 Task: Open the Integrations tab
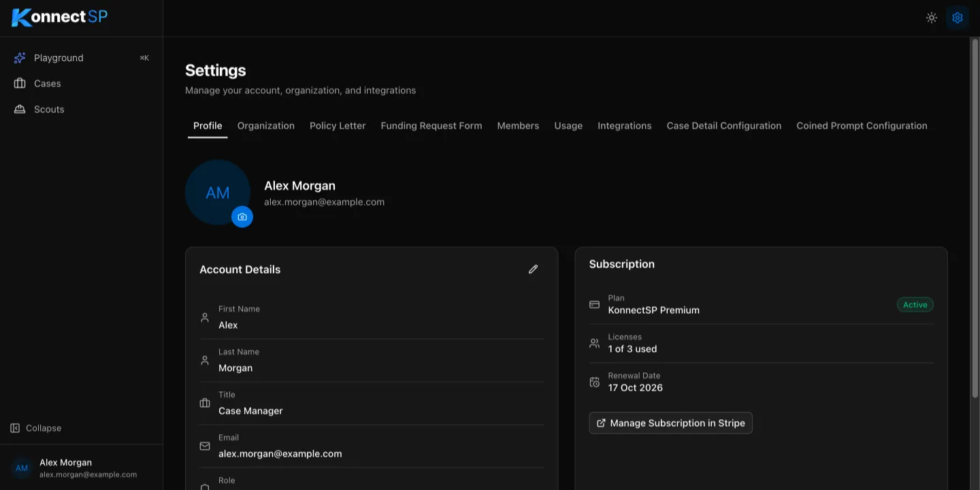tap(625, 126)
